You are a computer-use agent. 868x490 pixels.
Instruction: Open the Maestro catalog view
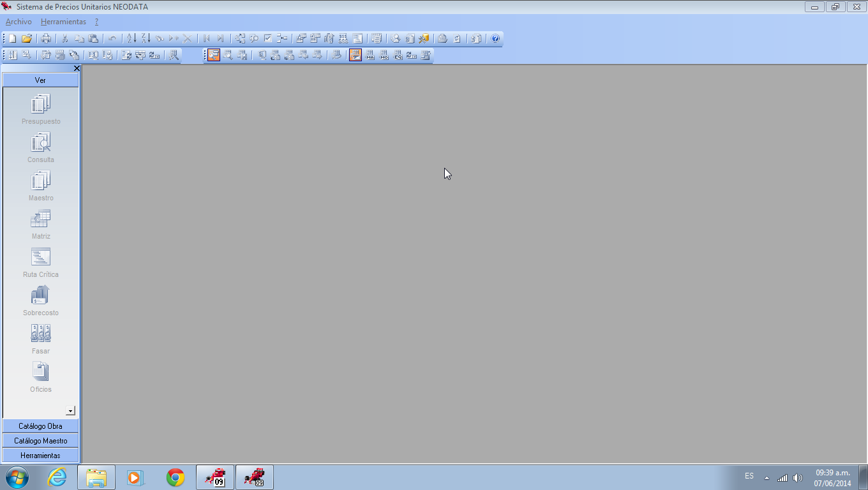click(40, 185)
